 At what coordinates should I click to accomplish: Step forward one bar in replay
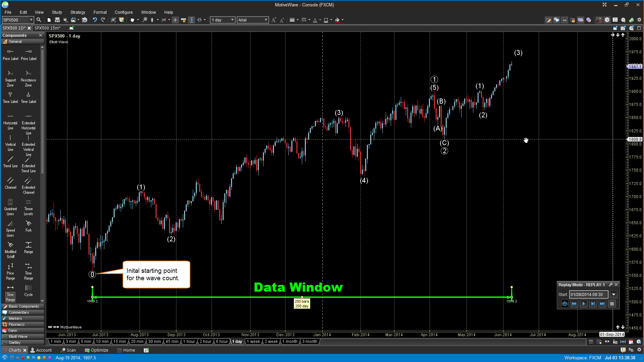pos(593,304)
